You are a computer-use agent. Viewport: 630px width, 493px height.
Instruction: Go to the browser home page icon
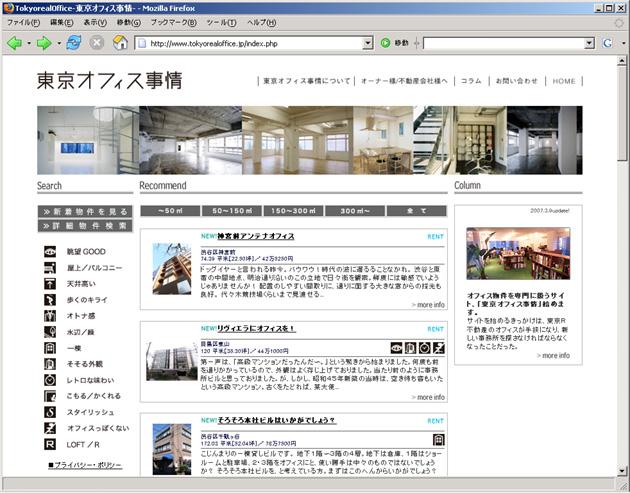[120, 43]
